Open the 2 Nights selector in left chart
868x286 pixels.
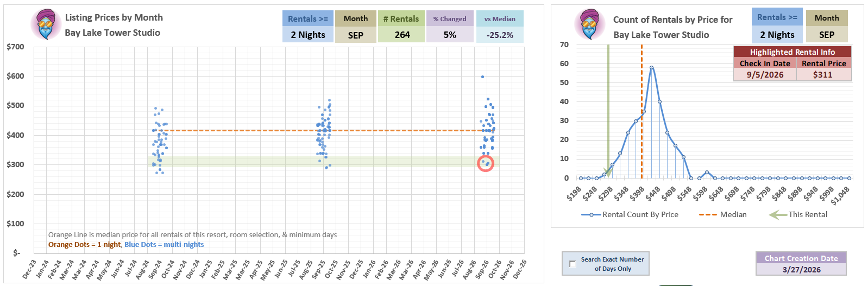click(307, 35)
